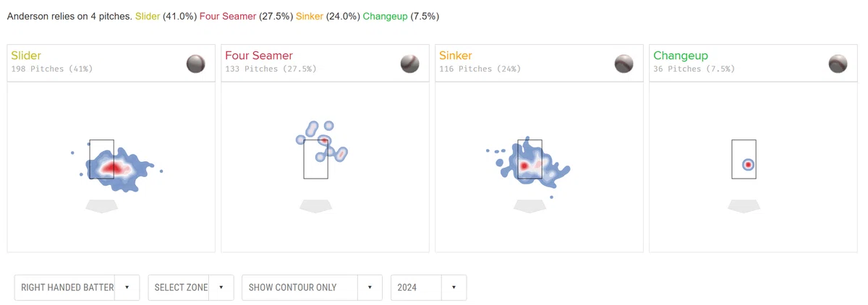This screenshot has width=868, height=305.
Task: Click the baseball icon in Four Seamer panel
Action: tap(410, 64)
